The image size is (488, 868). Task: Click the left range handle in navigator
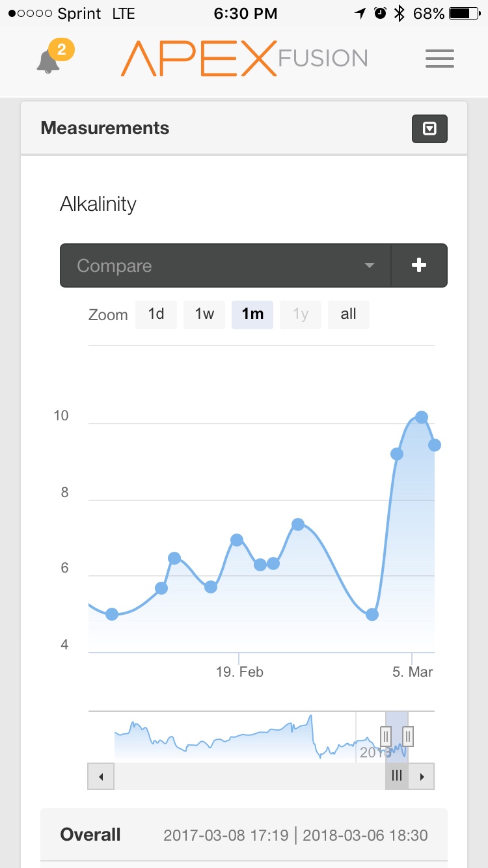click(x=386, y=737)
